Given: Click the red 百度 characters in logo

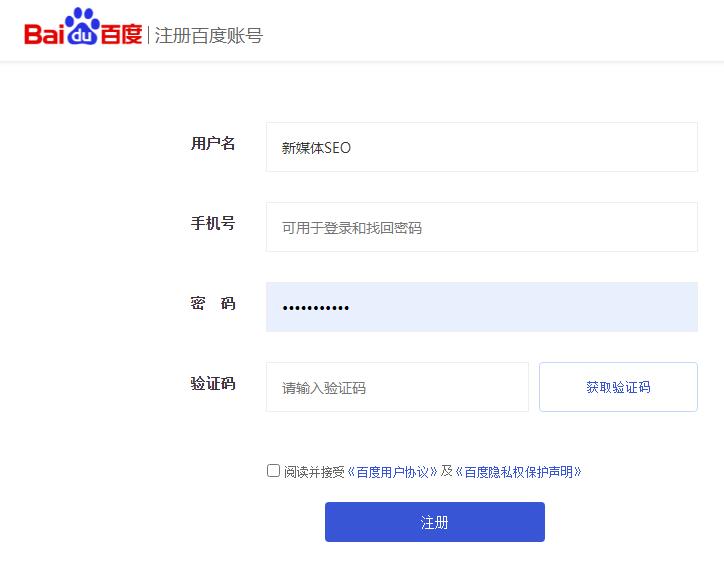Looking at the screenshot, I should 122,36.
